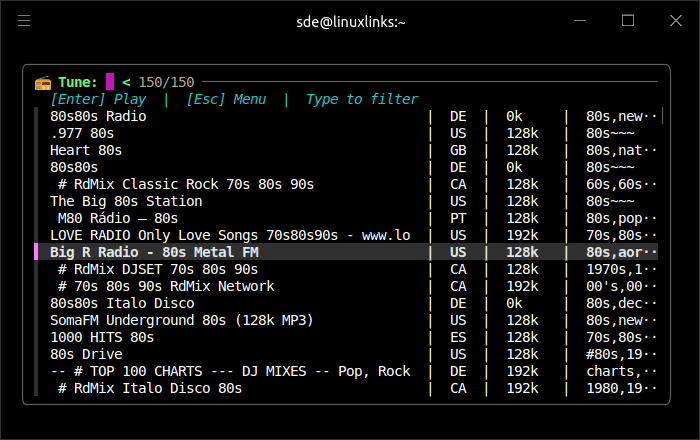Select the .977 80s station
This screenshot has height=440, width=700.
coord(348,133)
